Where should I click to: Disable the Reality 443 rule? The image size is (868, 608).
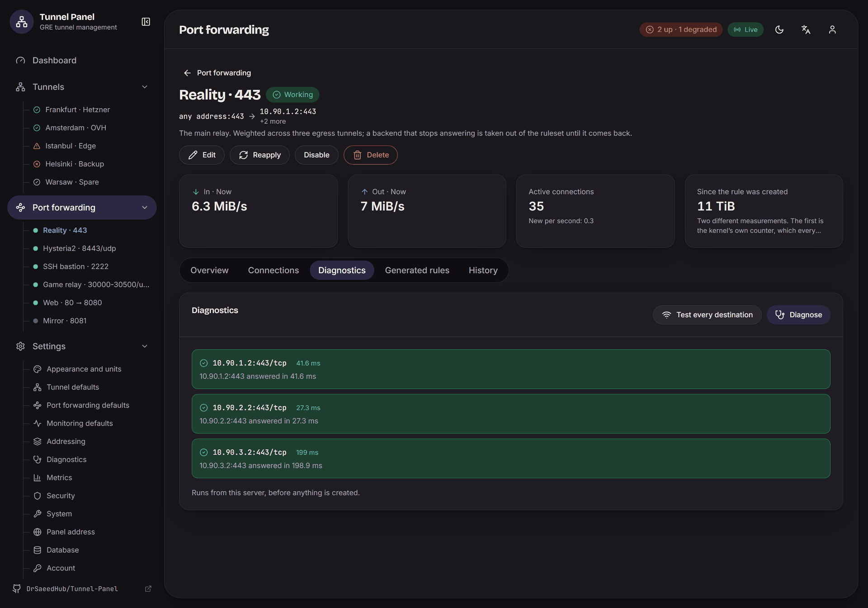tap(316, 155)
